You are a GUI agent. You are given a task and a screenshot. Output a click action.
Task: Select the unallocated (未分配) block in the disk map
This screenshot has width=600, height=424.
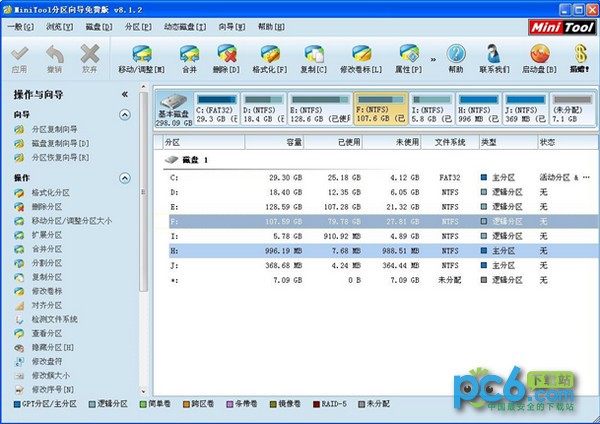572,109
